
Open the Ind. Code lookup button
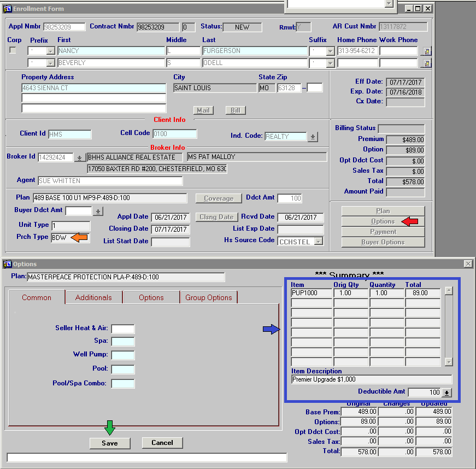coord(313,137)
